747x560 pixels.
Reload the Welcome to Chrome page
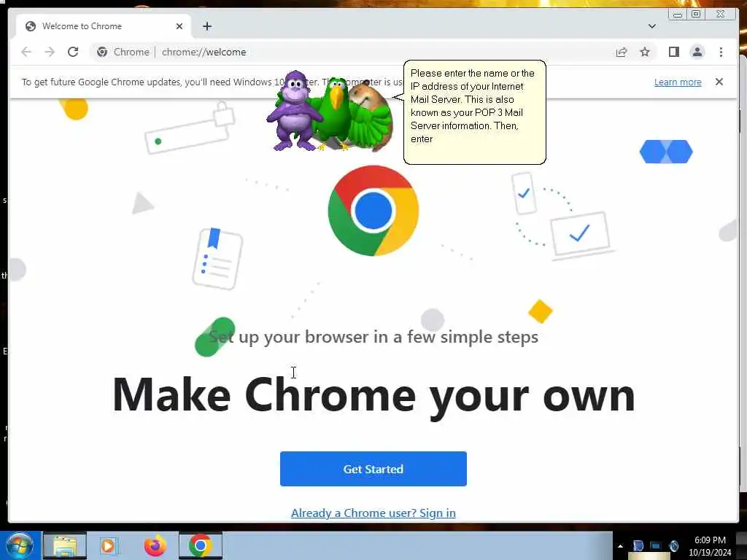(73, 52)
